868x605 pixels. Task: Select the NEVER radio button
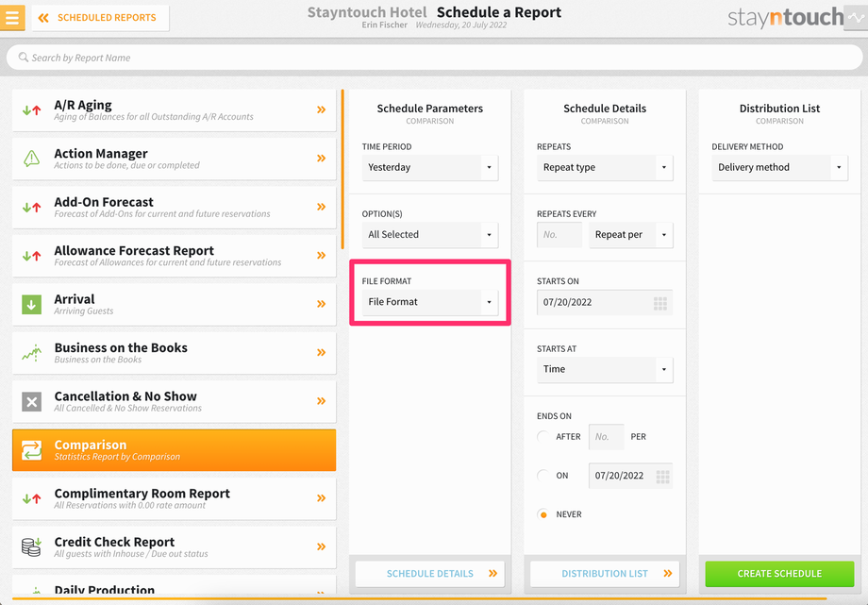pyautogui.click(x=543, y=514)
